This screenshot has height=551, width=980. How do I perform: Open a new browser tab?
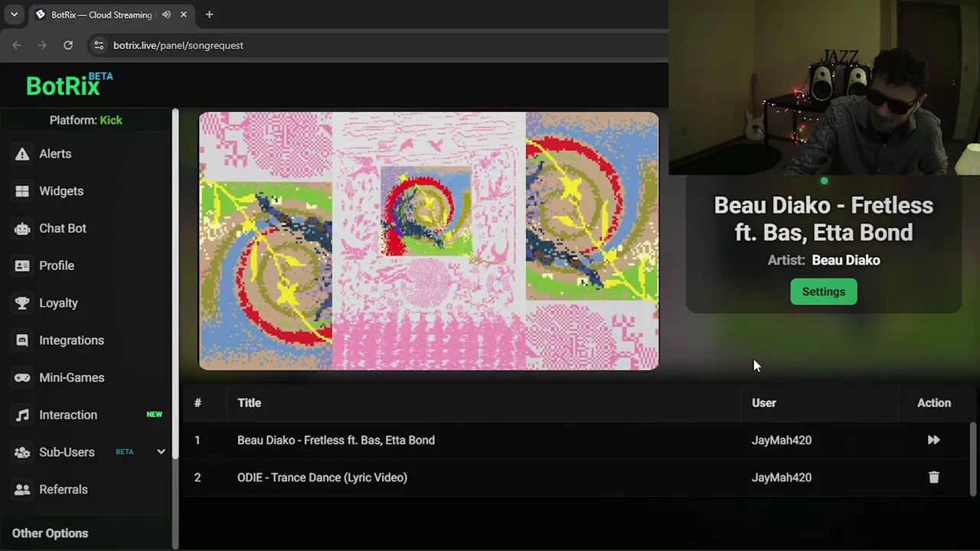coord(209,15)
